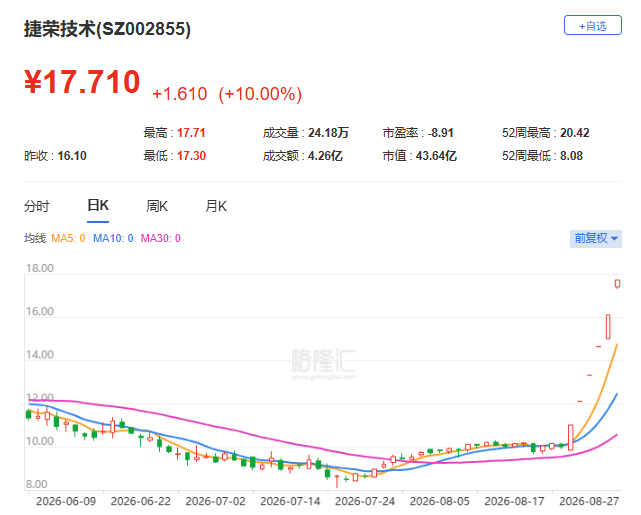Screen dimensions: 641x515
Task: Click the 2026-06-09 date axis label
Action: pyautogui.click(x=66, y=501)
